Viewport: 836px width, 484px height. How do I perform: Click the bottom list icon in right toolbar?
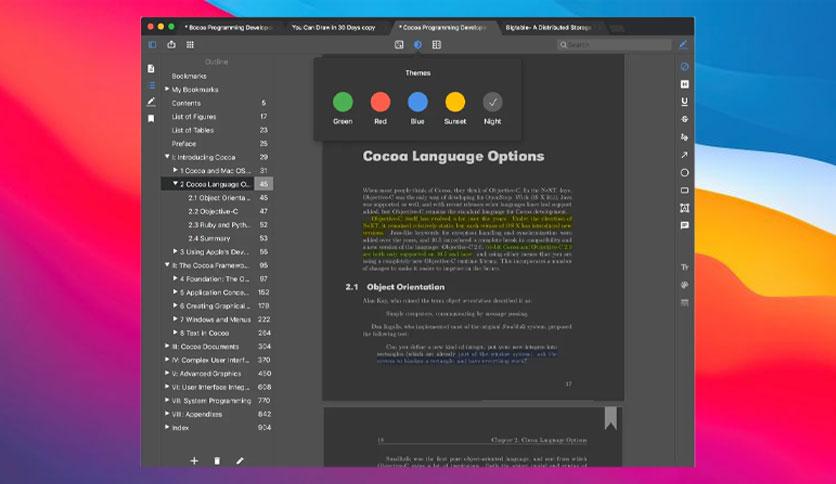pyautogui.click(x=685, y=303)
